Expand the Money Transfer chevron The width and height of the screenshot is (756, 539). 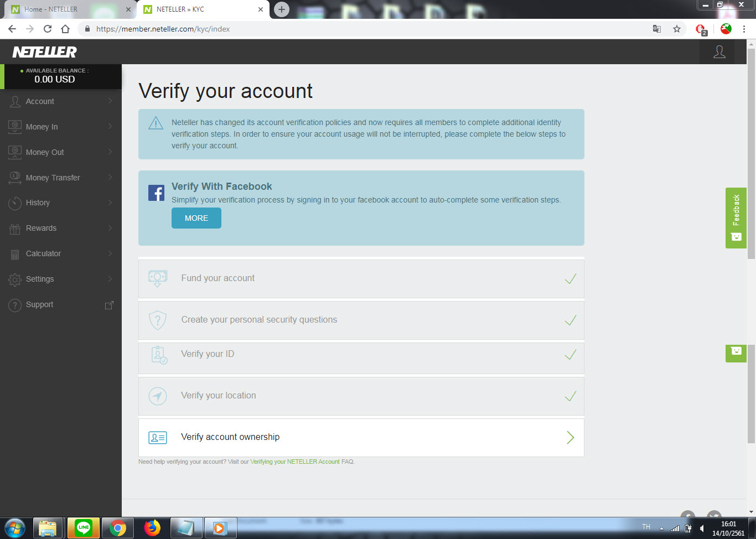pos(110,177)
